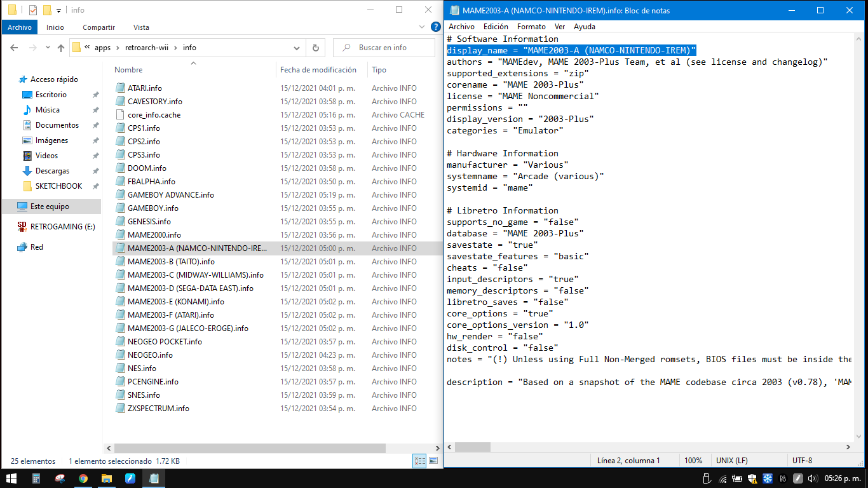868x488 pixels.
Task: Open the recent locations dropdown arrow
Action: pyautogui.click(x=46, y=48)
